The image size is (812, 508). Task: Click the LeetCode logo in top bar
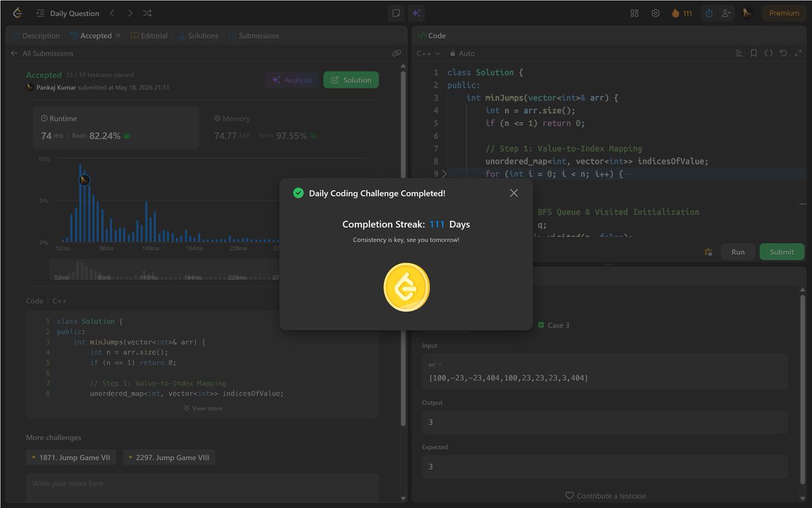tap(17, 13)
